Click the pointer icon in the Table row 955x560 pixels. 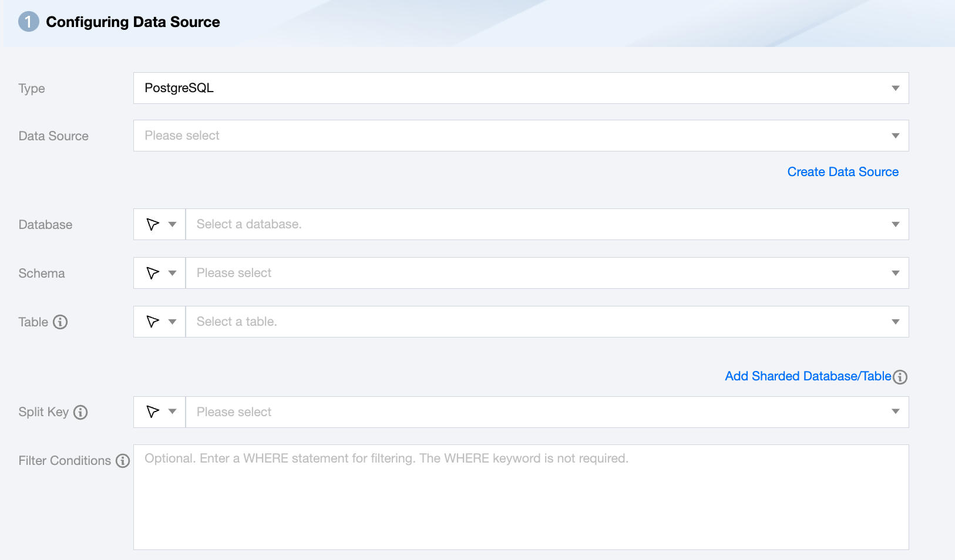pyautogui.click(x=153, y=322)
